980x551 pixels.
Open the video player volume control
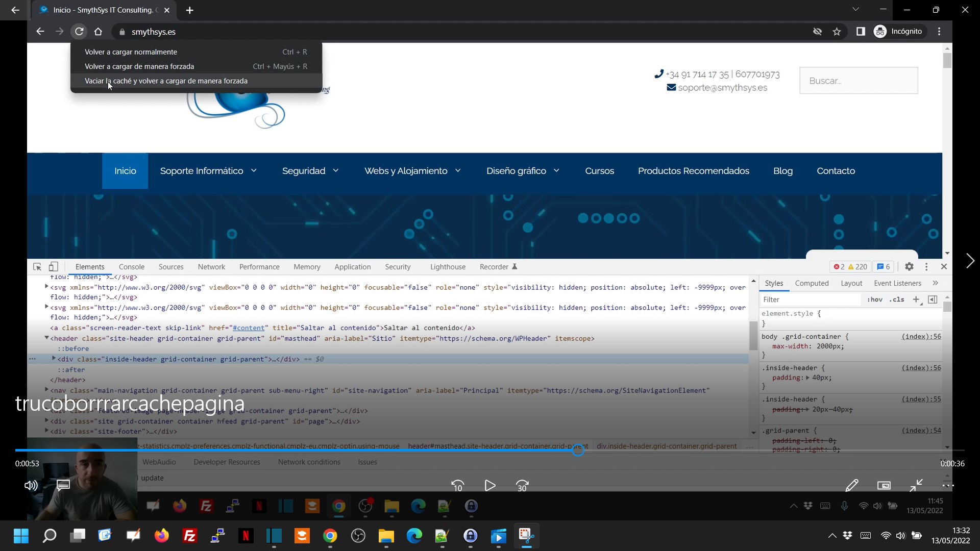(31, 485)
